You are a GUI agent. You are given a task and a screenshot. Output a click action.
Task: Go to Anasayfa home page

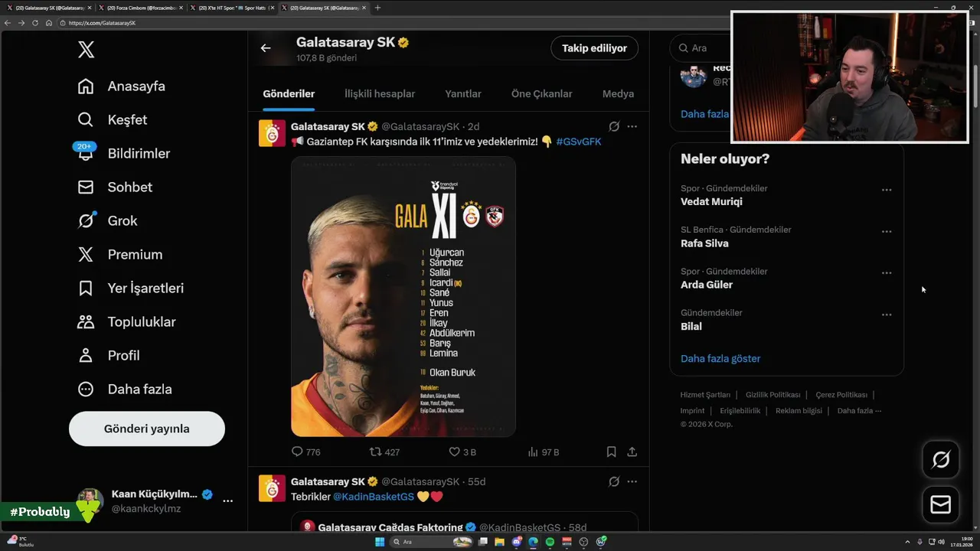pyautogui.click(x=121, y=86)
